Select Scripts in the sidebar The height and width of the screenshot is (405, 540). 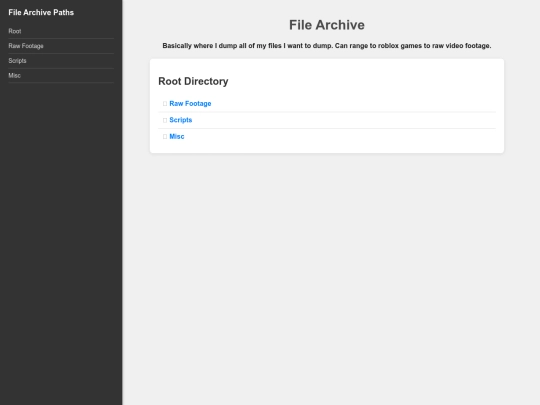coord(17,61)
